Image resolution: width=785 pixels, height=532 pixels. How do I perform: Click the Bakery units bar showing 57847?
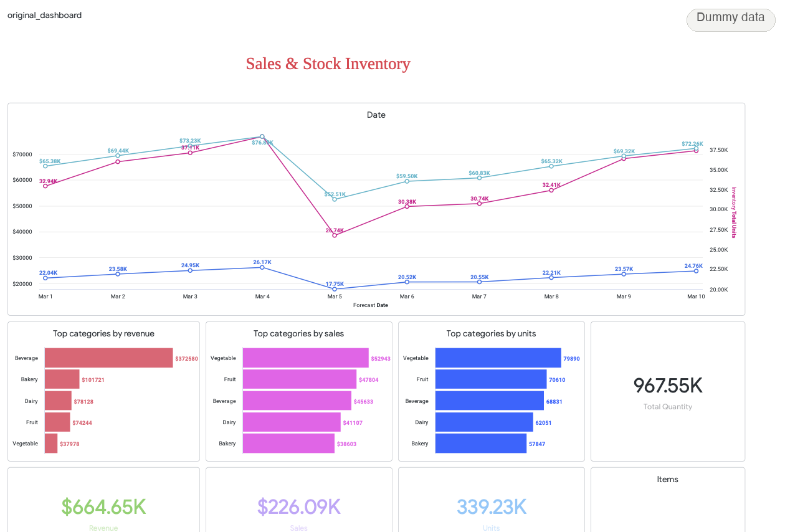tap(480, 444)
